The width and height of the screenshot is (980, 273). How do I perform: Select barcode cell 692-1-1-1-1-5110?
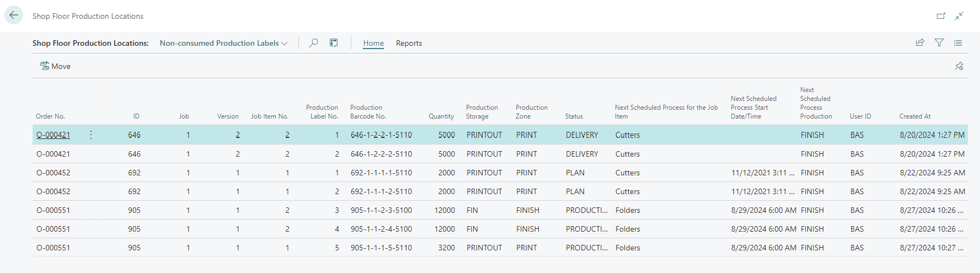click(381, 173)
